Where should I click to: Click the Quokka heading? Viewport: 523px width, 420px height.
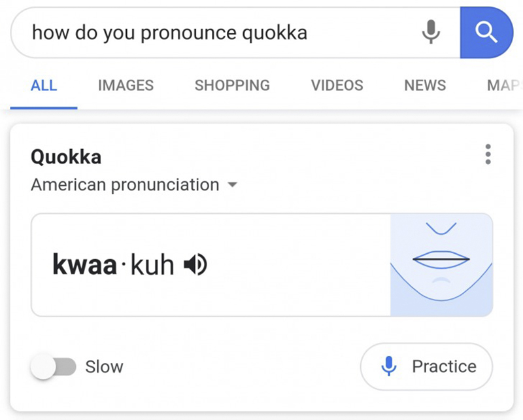[x=66, y=157]
